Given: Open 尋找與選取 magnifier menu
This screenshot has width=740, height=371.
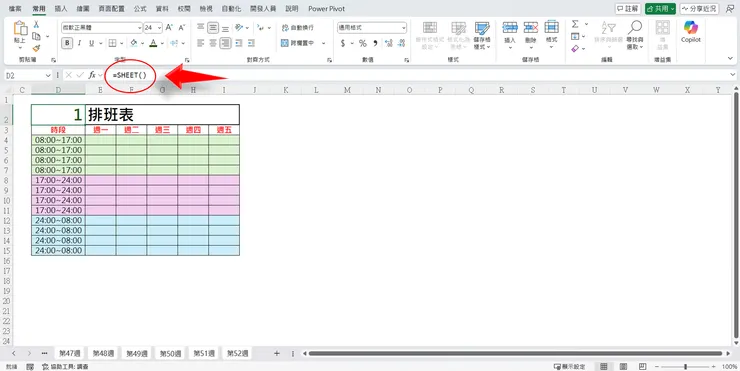Looking at the screenshot, I should [x=635, y=35].
